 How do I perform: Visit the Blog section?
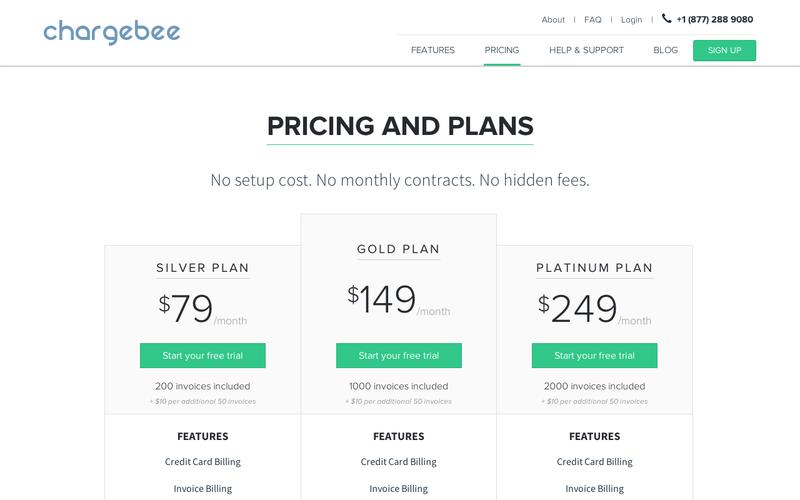(665, 50)
